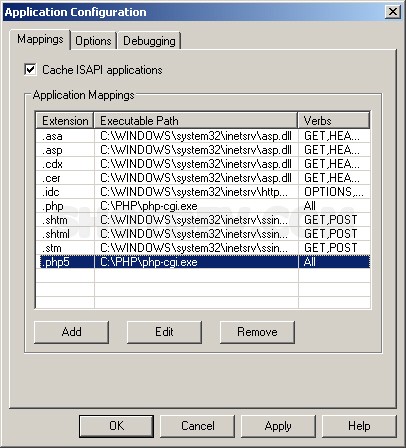Select the .shtml mapping row

coord(203,234)
